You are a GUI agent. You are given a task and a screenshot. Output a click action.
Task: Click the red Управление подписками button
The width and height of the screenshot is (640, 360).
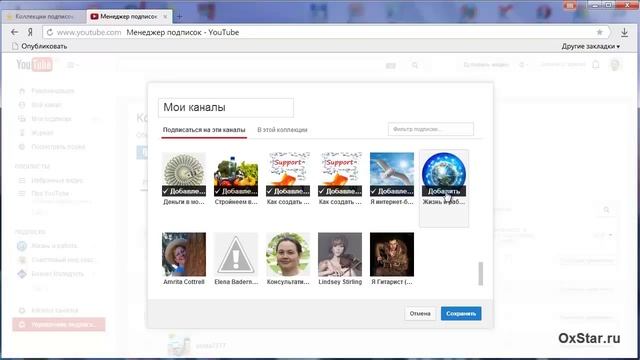pyautogui.click(x=59, y=324)
